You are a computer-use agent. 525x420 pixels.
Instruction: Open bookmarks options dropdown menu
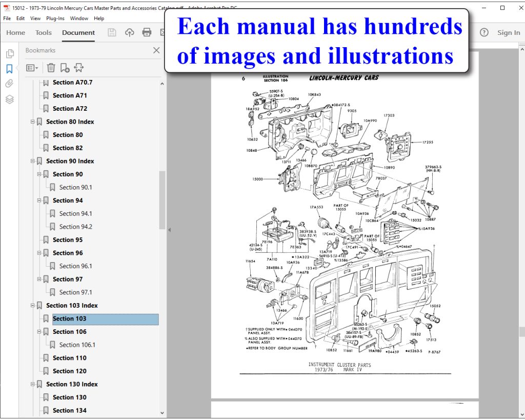32,68
